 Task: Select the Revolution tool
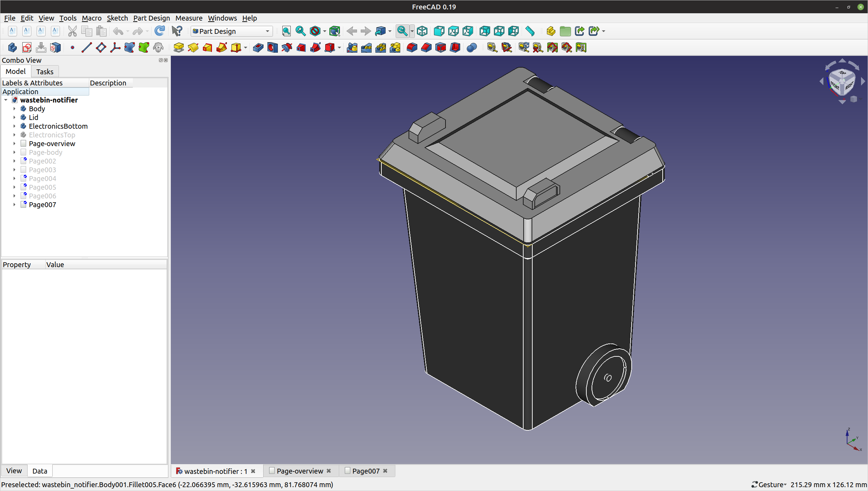[x=193, y=47]
